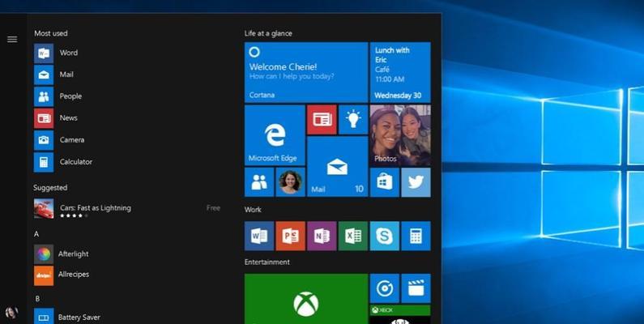Click the user account picture in sidebar
644x324 pixels.
[x=12, y=312]
